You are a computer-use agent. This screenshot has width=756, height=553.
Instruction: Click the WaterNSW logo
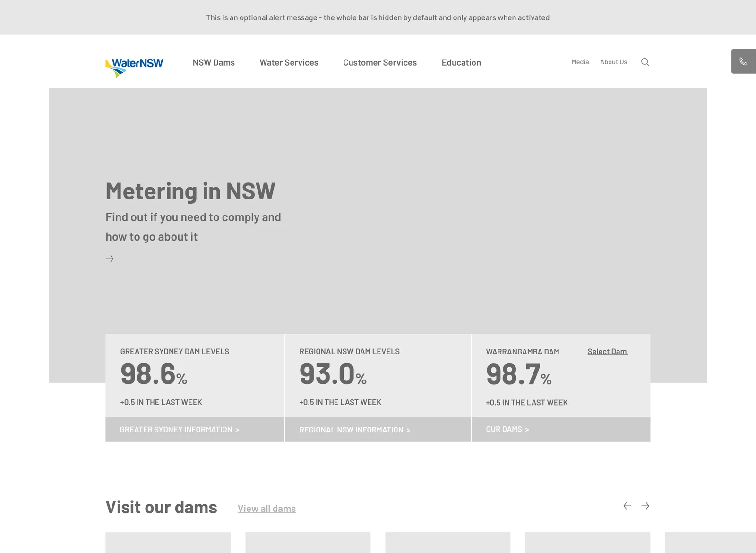[134, 68]
